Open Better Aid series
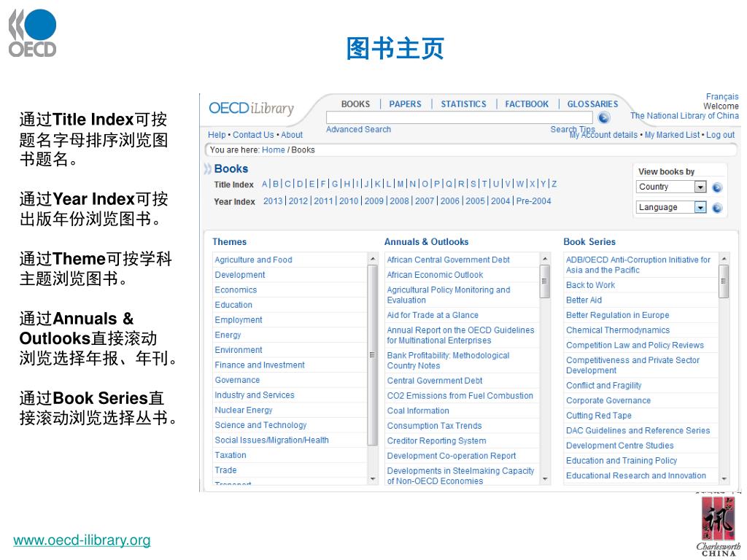The height and width of the screenshot is (560, 747). coord(584,300)
